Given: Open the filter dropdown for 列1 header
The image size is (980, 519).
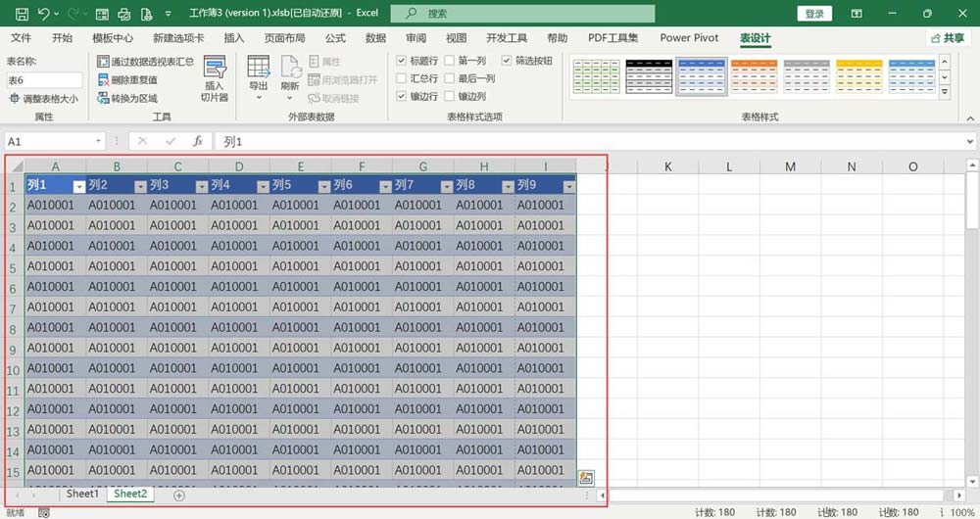Looking at the screenshot, I should tap(78, 186).
